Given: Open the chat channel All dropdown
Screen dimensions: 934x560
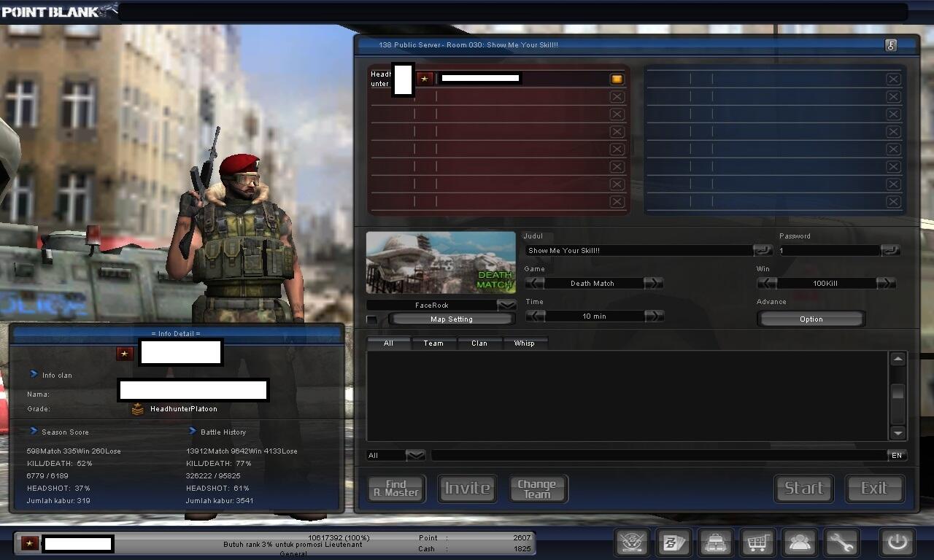Looking at the screenshot, I should (415, 455).
